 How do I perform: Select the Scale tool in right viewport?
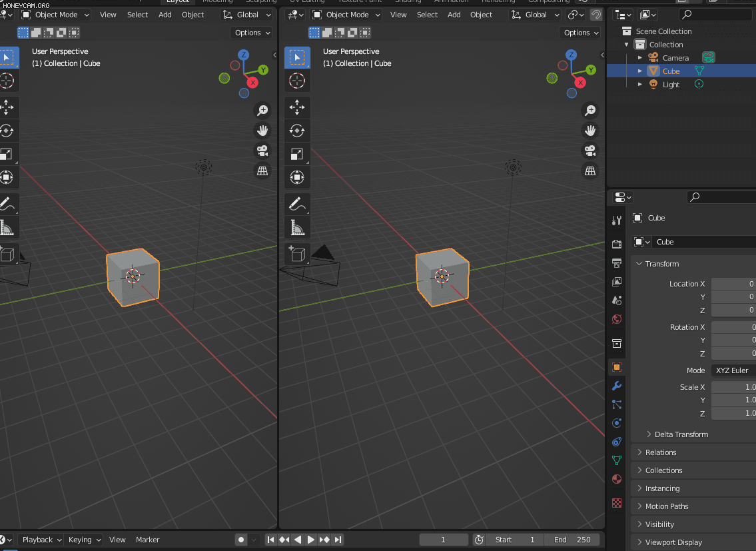click(297, 154)
